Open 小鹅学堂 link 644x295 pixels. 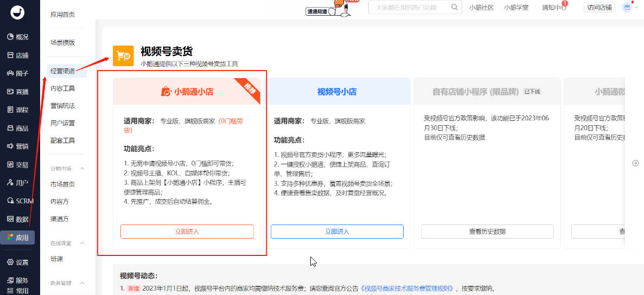click(517, 8)
